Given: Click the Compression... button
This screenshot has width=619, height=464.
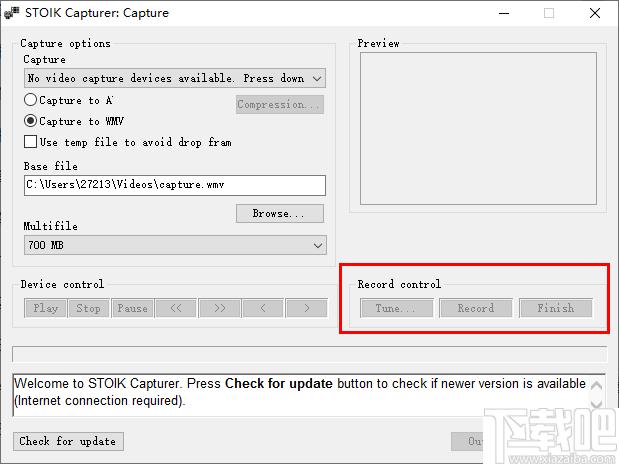Looking at the screenshot, I should click(280, 104).
